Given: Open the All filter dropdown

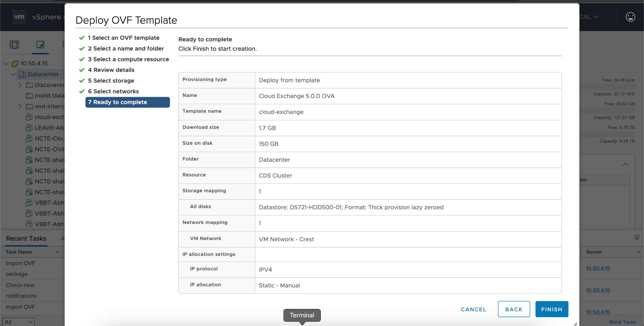Looking at the screenshot, I should click(19, 322).
